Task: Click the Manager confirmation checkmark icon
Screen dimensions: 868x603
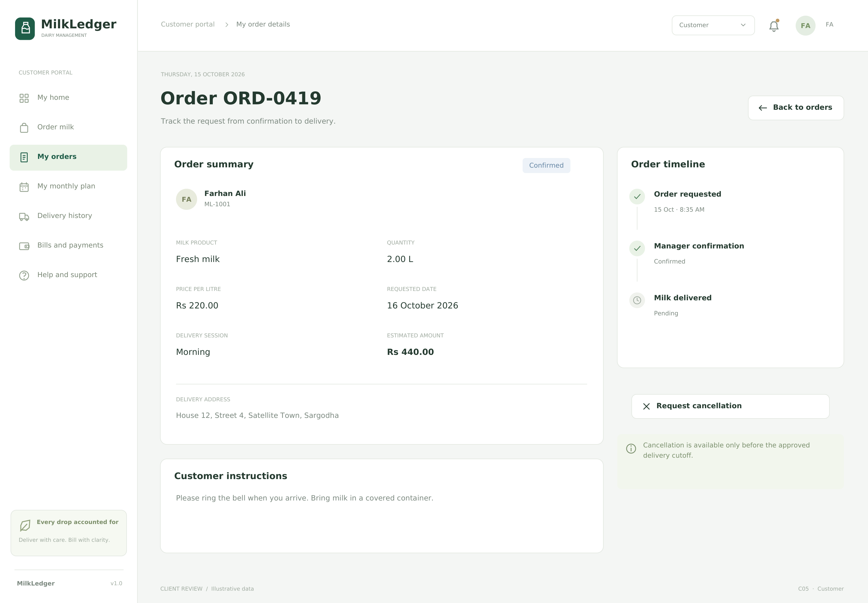Action: [x=637, y=248]
